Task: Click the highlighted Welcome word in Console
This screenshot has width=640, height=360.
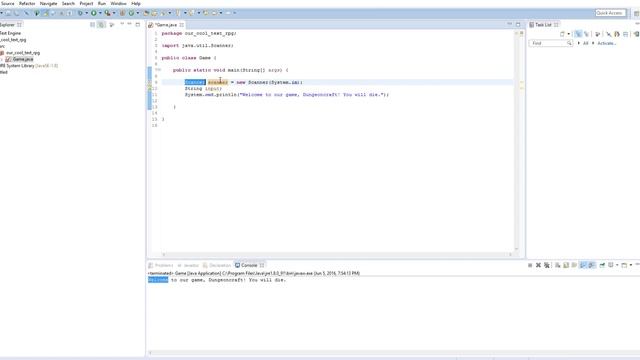Action: tap(158, 280)
